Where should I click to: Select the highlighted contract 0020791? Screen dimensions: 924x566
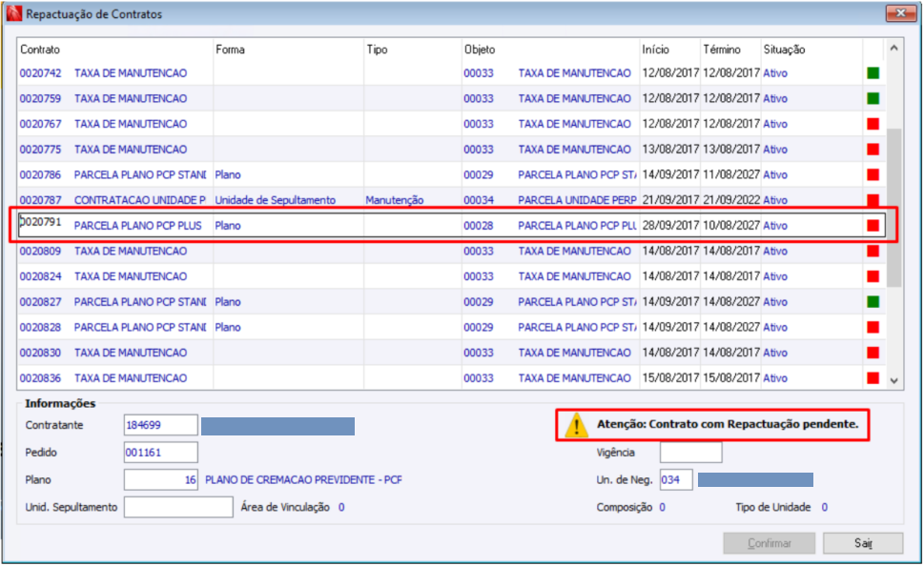tap(40, 223)
